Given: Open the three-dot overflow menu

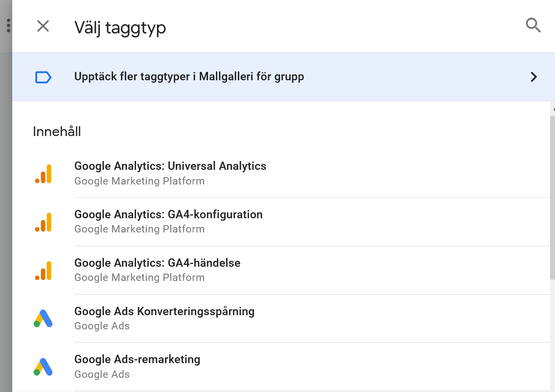Looking at the screenshot, I should pyautogui.click(x=8, y=25).
